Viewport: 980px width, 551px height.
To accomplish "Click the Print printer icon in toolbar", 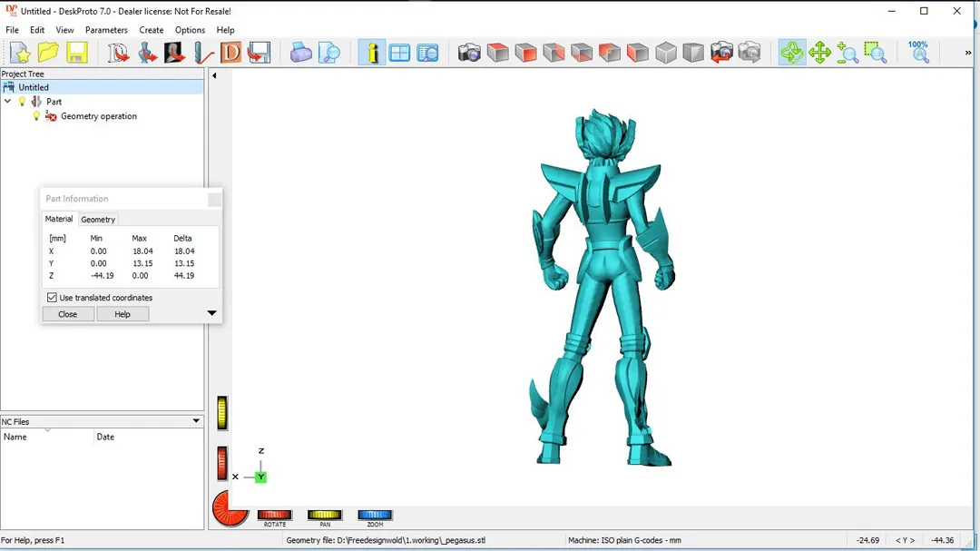I will click(301, 53).
